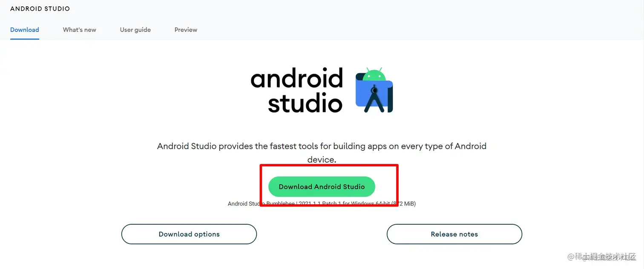Switch to the What's new tab

tap(80, 30)
